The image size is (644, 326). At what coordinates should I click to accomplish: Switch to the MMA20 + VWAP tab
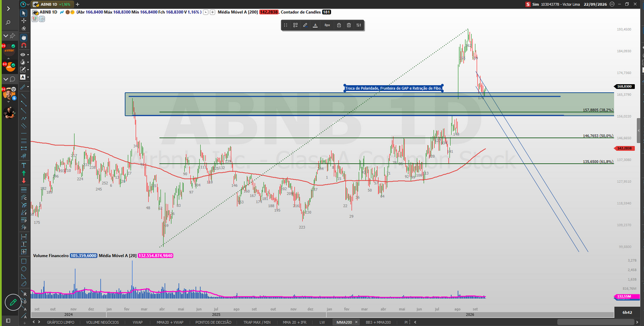[170, 322]
